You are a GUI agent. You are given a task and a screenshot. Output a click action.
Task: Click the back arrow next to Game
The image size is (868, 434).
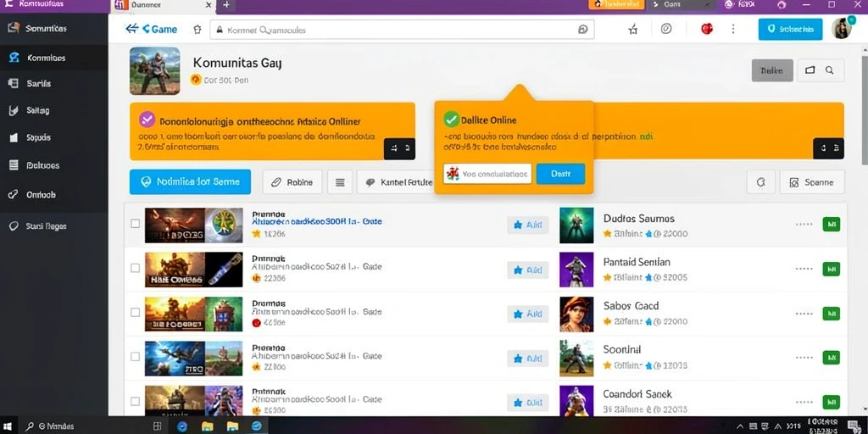131,29
